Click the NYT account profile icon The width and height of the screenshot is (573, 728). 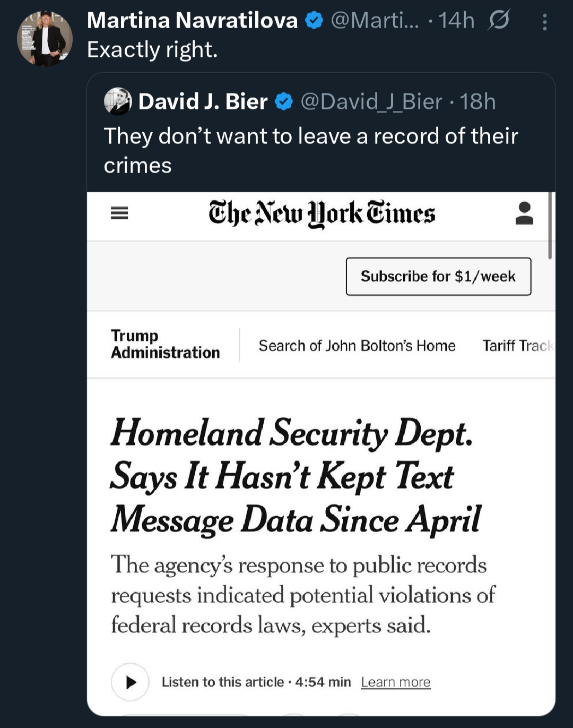pyautogui.click(x=524, y=213)
